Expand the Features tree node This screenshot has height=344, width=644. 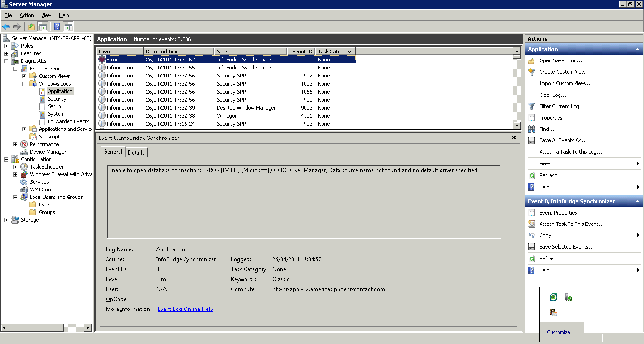(7, 53)
